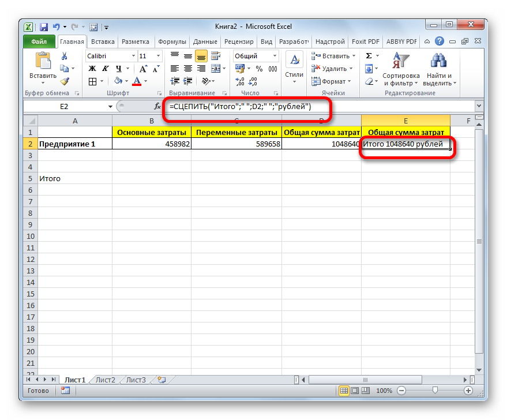Toggle italic К formatting

click(x=104, y=69)
